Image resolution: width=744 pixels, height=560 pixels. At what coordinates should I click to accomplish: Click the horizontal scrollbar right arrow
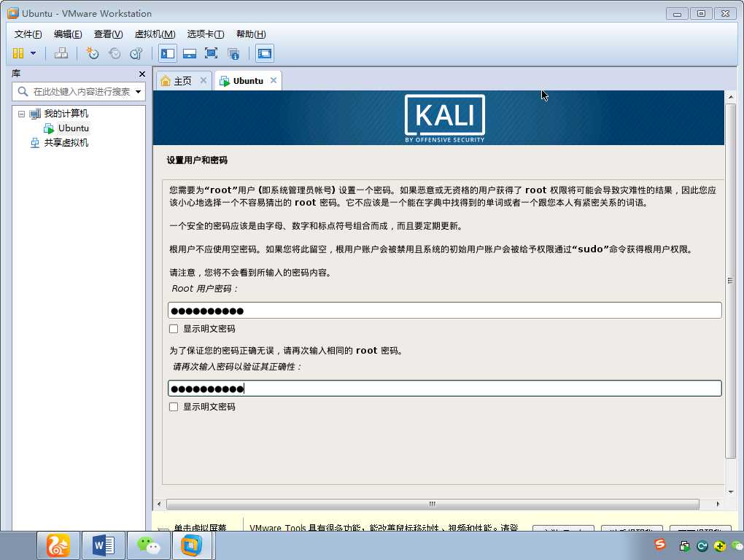click(718, 504)
